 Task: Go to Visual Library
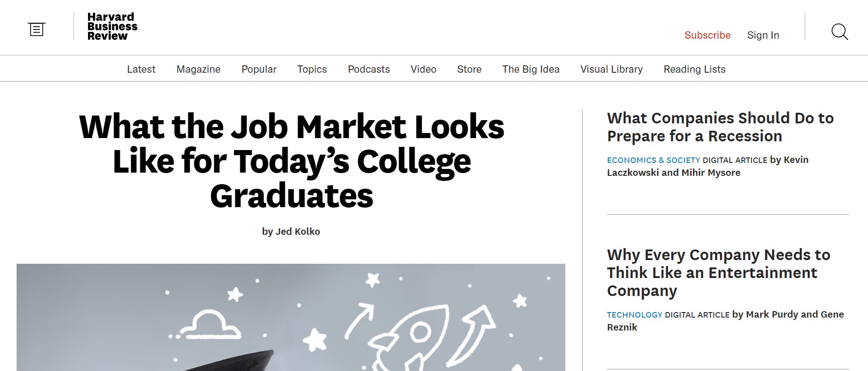[611, 69]
